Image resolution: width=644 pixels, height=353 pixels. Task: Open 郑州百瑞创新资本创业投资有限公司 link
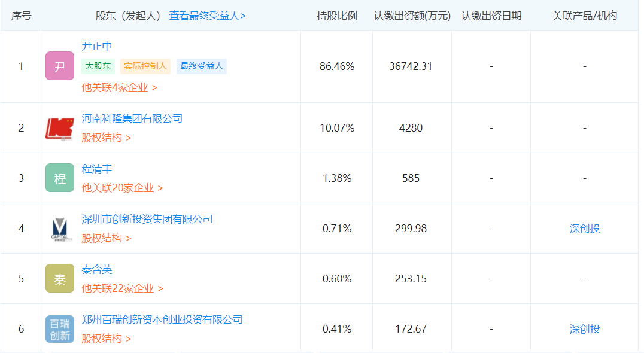point(162,319)
